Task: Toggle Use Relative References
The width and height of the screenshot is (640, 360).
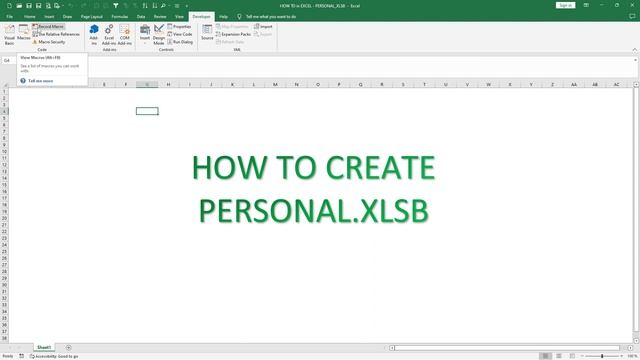Action: [x=56, y=34]
